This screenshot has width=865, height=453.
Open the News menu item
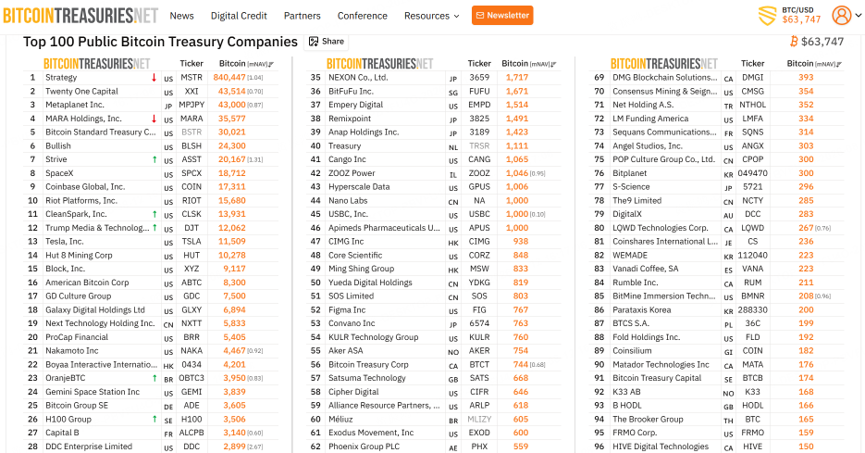[181, 15]
